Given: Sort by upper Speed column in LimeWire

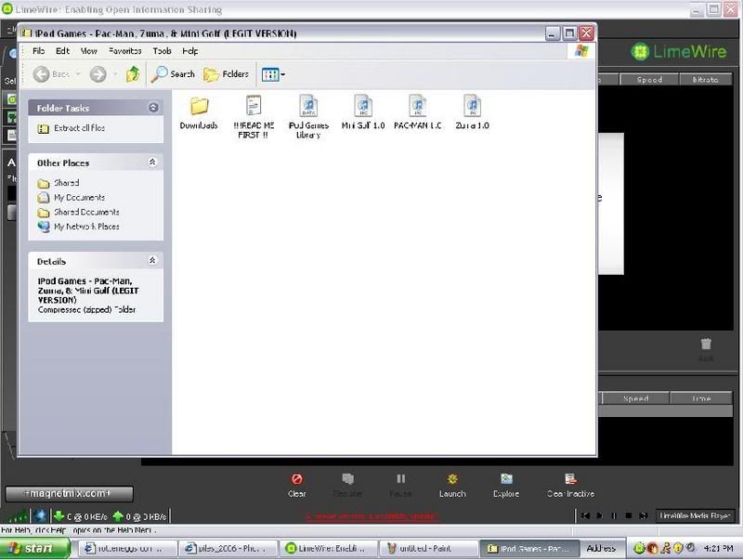Looking at the screenshot, I should tap(649, 80).
